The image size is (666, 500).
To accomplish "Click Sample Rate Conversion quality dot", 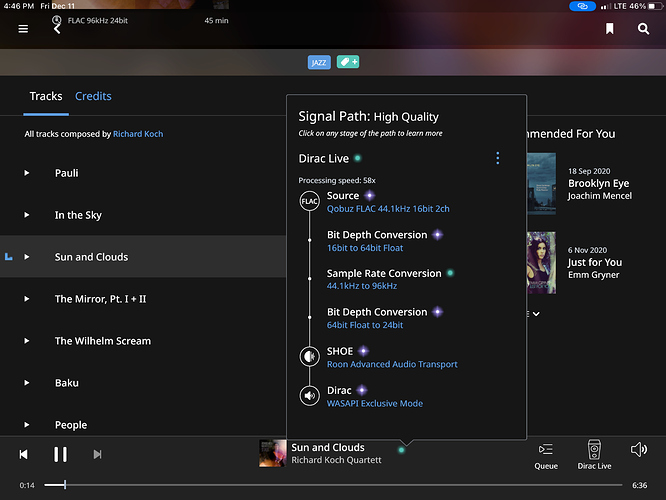I will 451,273.
